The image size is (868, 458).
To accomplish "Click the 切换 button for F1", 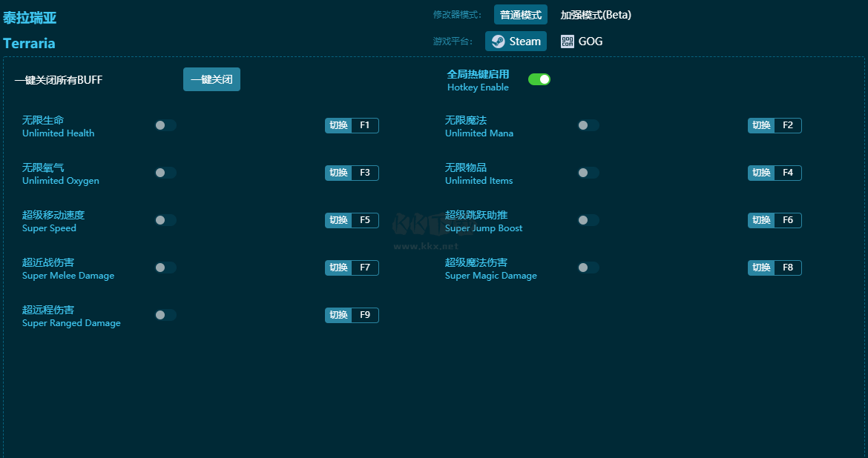I will pyautogui.click(x=338, y=125).
